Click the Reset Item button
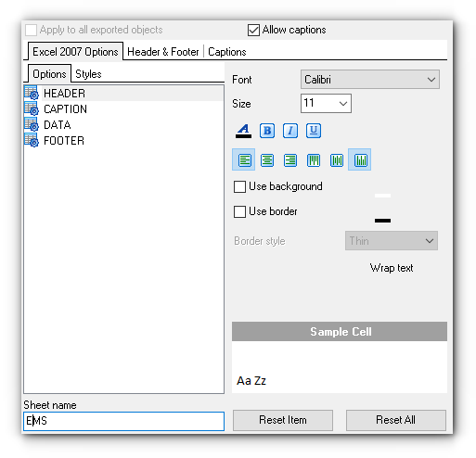476x458 pixels. (283, 420)
